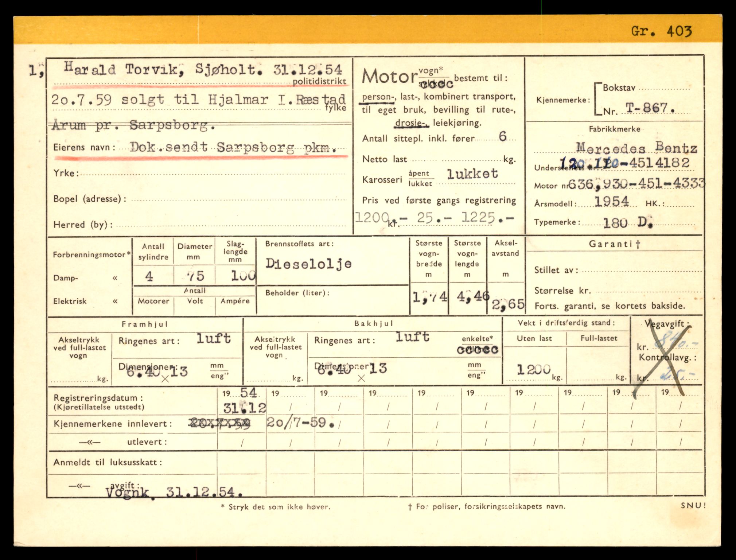Click typed body type 'lukket'
Image resolution: width=736 pixels, height=560 pixels.
tap(472, 174)
